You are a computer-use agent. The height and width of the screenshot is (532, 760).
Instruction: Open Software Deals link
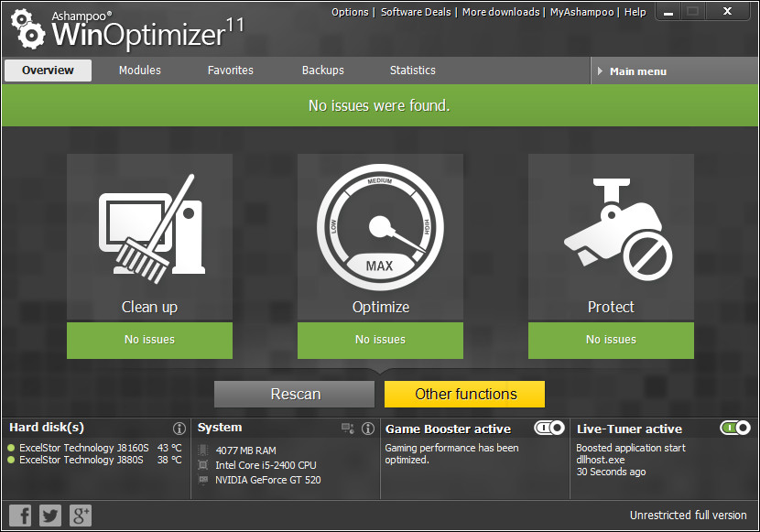[416, 12]
